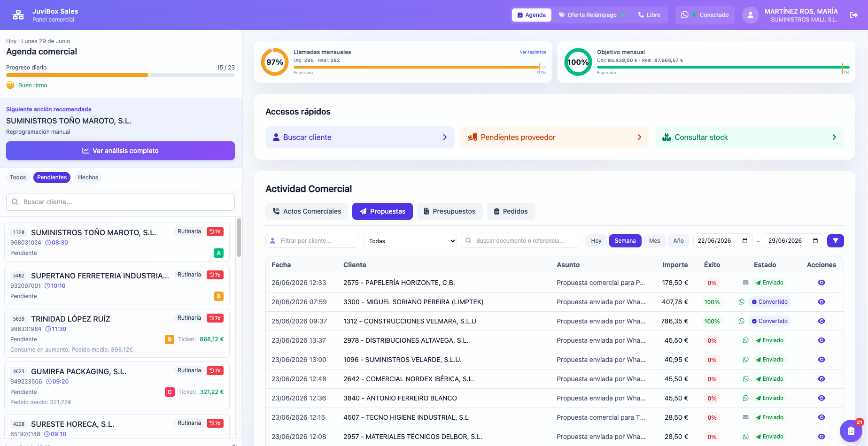Click the email icon in Papelería Horizonte row
This screenshot has height=446, width=868.
pyautogui.click(x=745, y=283)
